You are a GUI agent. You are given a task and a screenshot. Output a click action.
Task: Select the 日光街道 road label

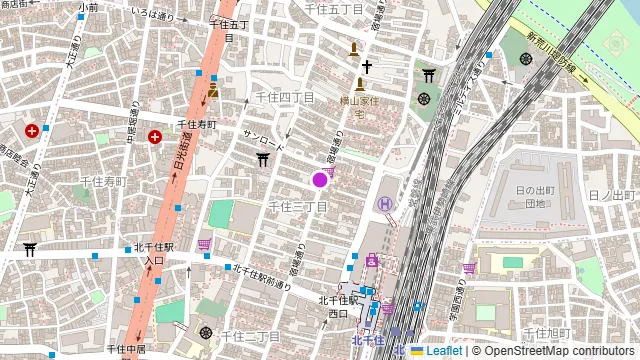pyautogui.click(x=182, y=151)
